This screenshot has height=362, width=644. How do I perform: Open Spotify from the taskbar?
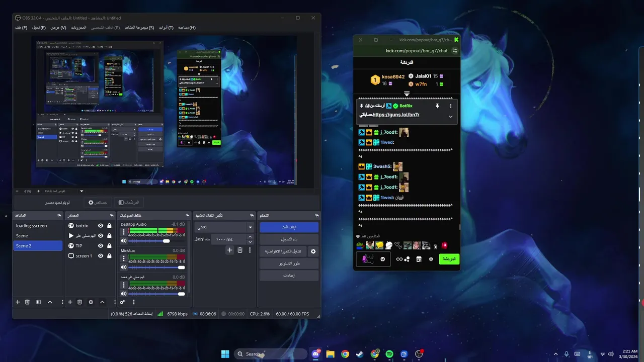click(389, 354)
